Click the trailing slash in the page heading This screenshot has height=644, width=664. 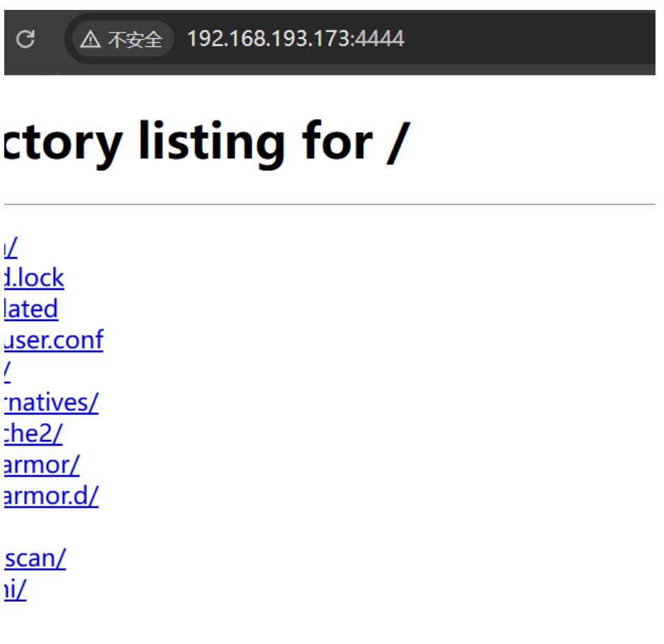click(x=398, y=142)
